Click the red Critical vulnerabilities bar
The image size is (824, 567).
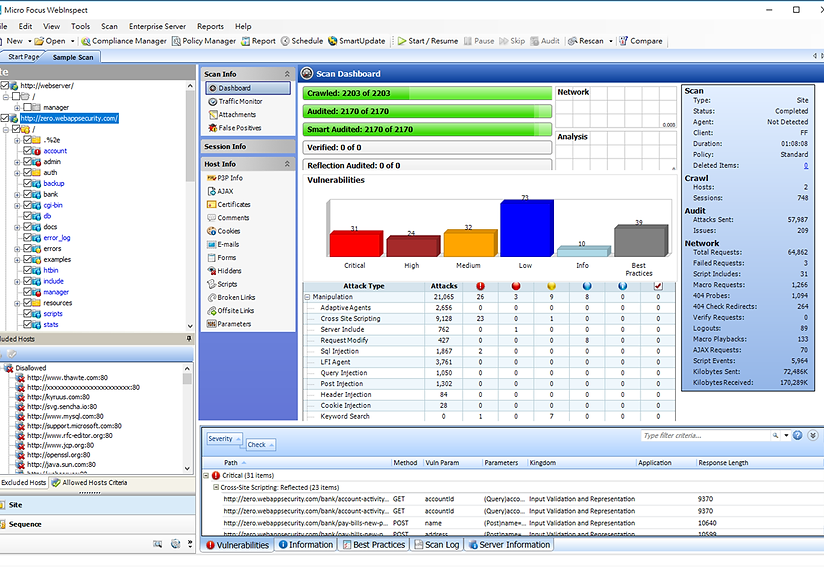click(355, 244)
